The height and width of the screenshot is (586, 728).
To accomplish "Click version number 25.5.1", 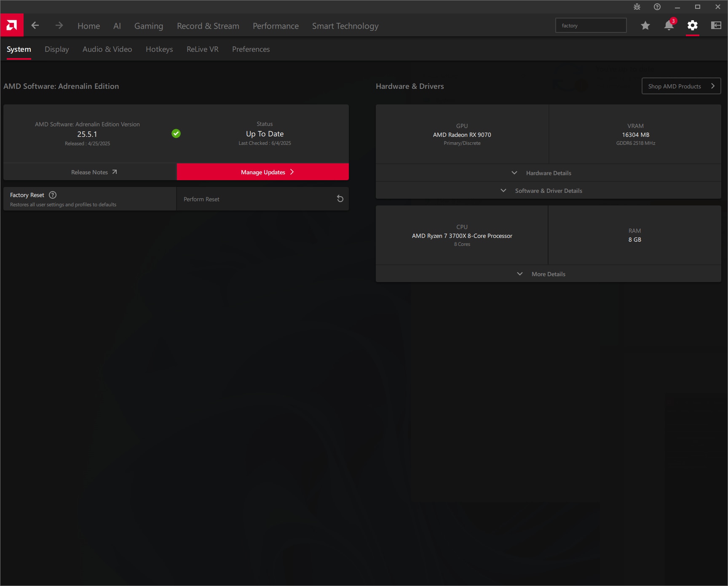I will [x=87, y=134].
